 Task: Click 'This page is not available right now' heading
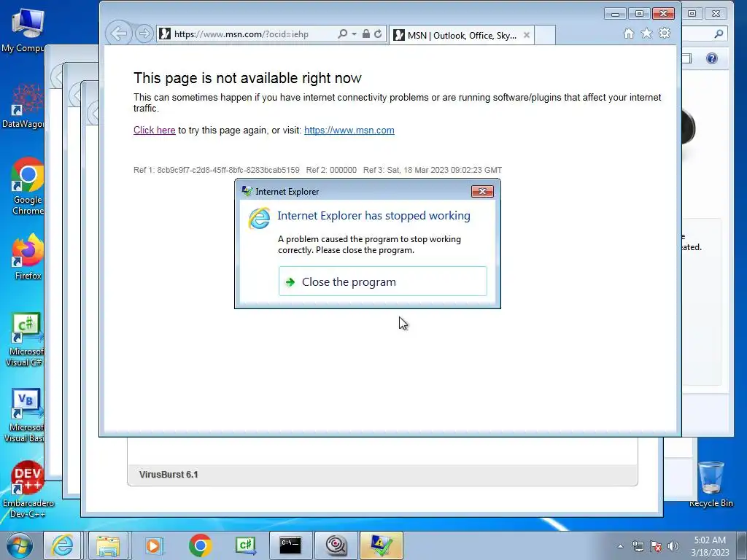click(x=247, y=77)
